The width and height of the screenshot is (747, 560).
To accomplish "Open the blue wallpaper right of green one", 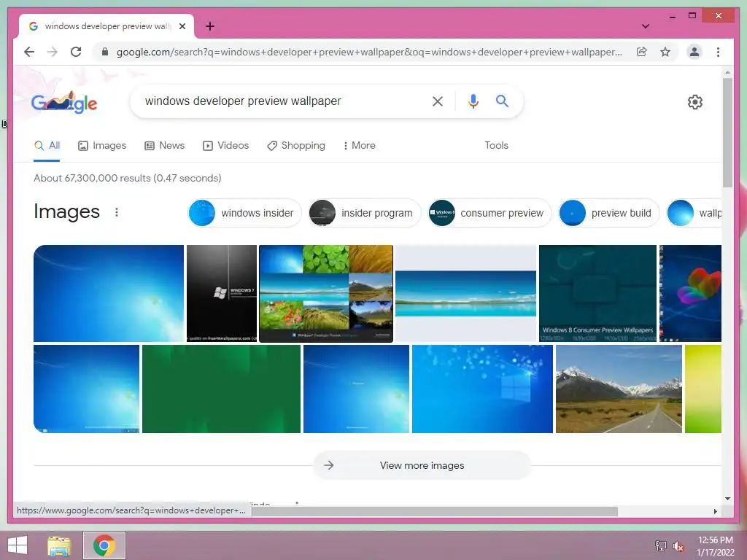I will pos(356,389).
